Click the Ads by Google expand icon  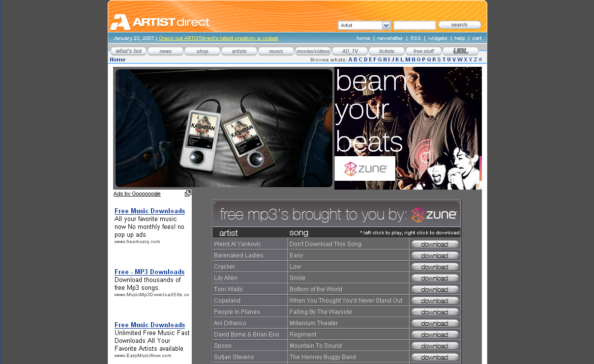[188, 194]
